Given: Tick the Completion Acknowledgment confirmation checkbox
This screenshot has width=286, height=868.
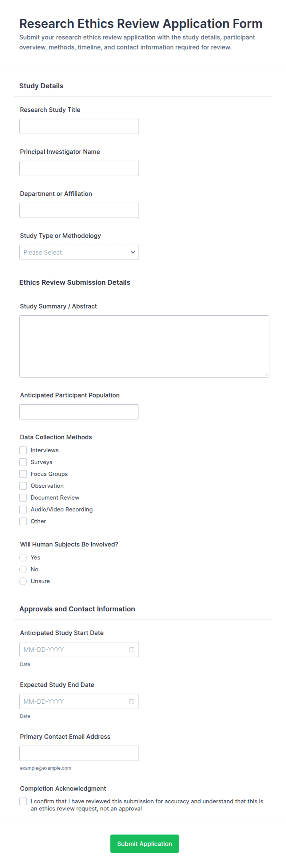Looking at the screenshot, I should click(23, 801).
